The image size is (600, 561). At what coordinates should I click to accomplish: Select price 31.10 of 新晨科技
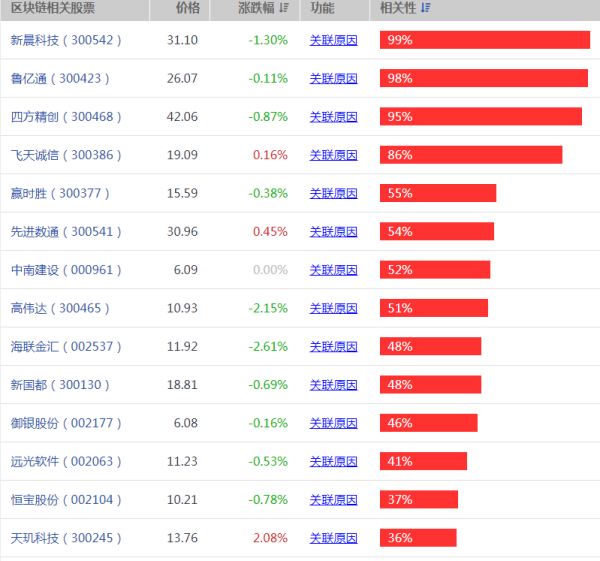coord(182,40)
